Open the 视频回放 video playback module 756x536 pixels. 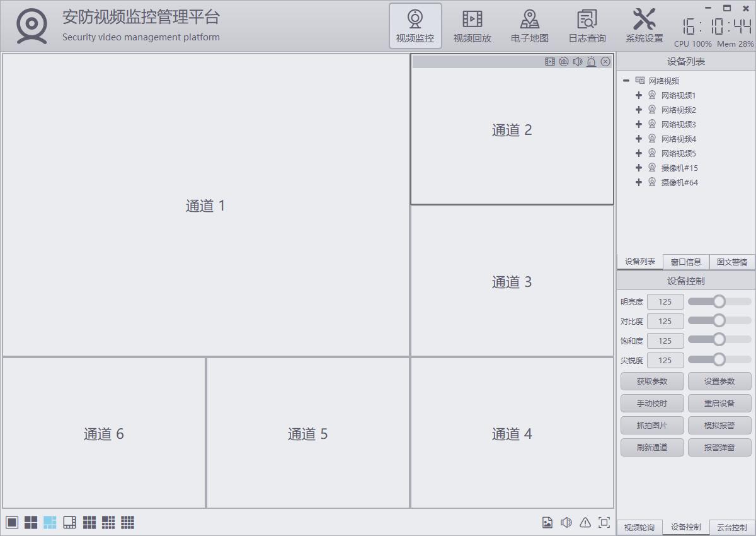[x=472, y=26]
